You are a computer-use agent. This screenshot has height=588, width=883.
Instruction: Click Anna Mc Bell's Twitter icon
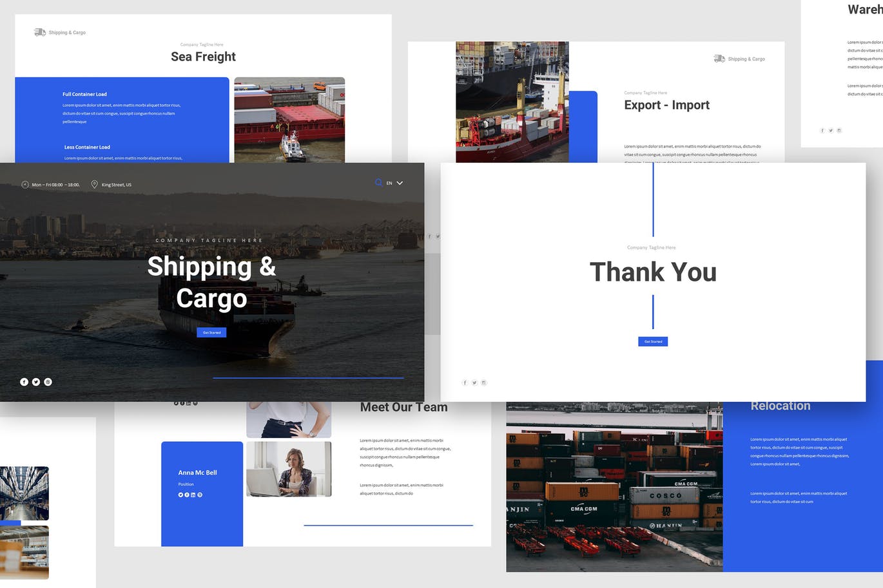[180, 495]
